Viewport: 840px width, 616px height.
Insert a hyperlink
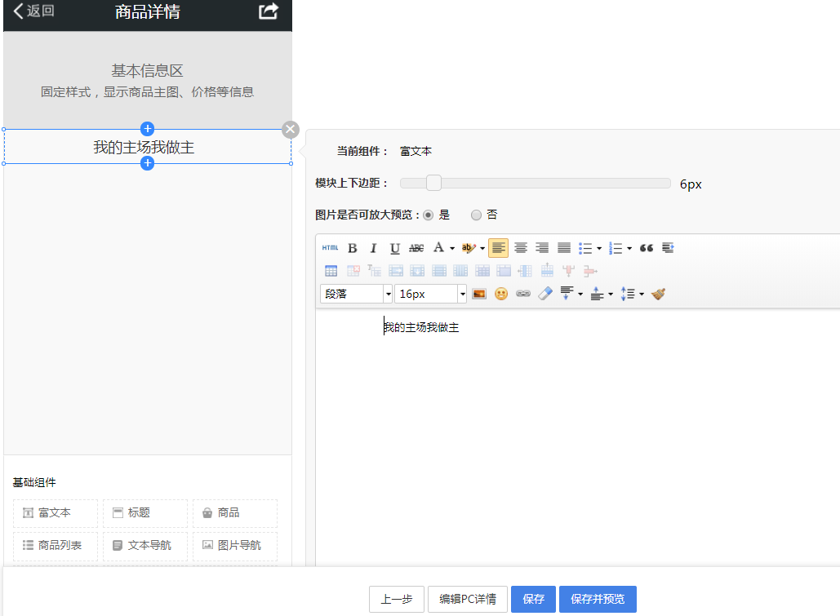coord(523,294)
